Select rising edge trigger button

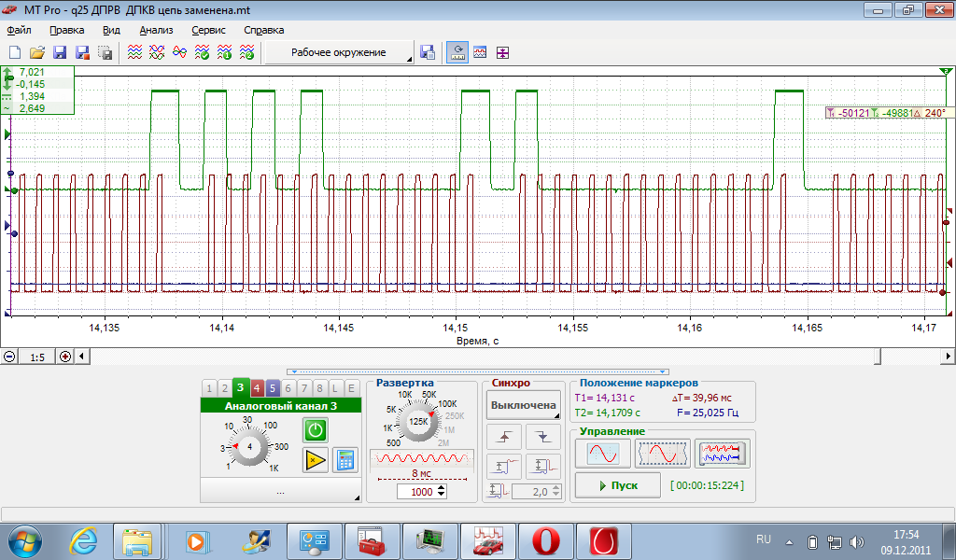[x=504, y=437]
